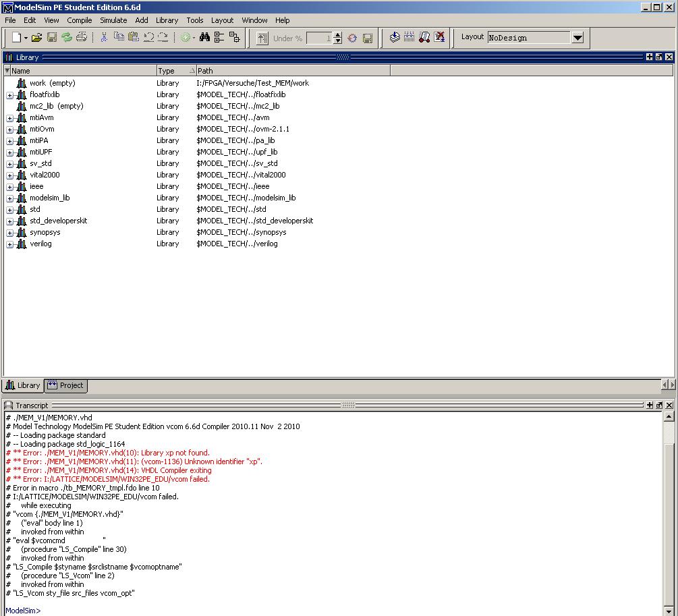Click the Copy toolbar icon
The height and width of the screenshot is (616, 678).
pos(119,37)
